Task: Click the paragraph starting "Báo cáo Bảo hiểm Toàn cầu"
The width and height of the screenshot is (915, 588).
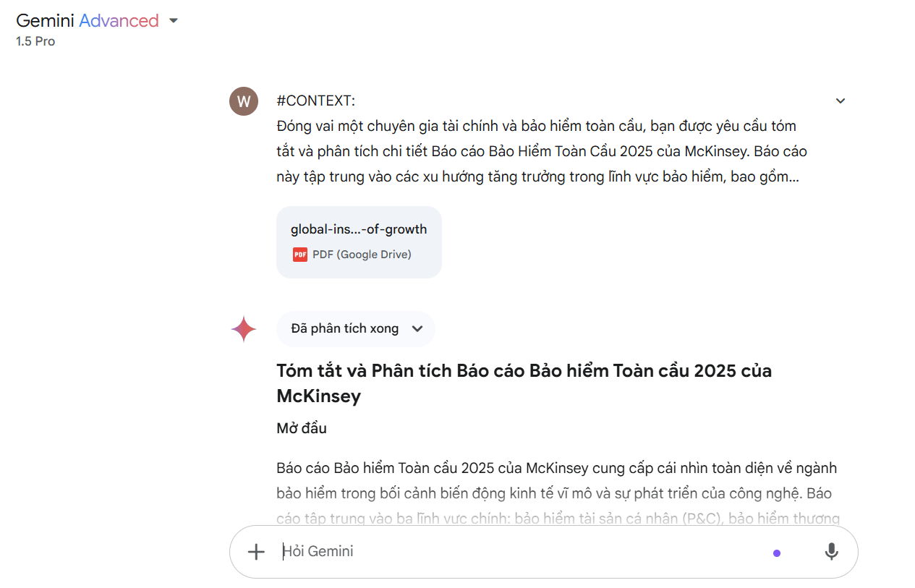Action: pos(557,493)
